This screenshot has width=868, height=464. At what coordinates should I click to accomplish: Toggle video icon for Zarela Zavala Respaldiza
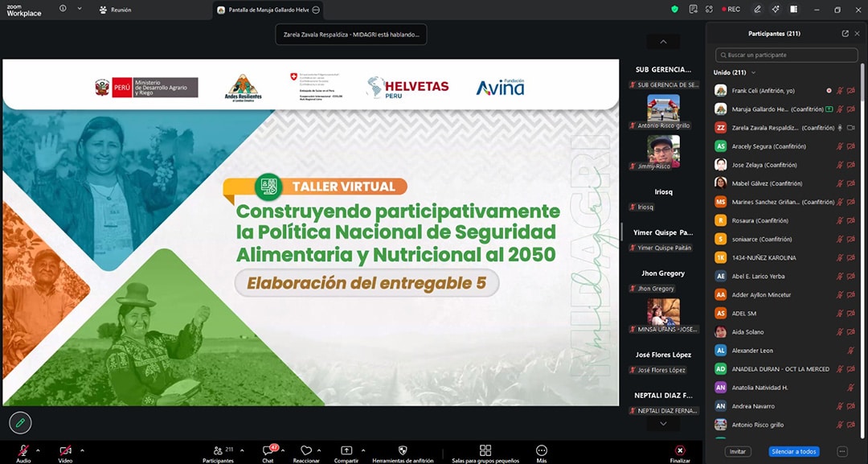pyautogui.click(x=851, y=128)
